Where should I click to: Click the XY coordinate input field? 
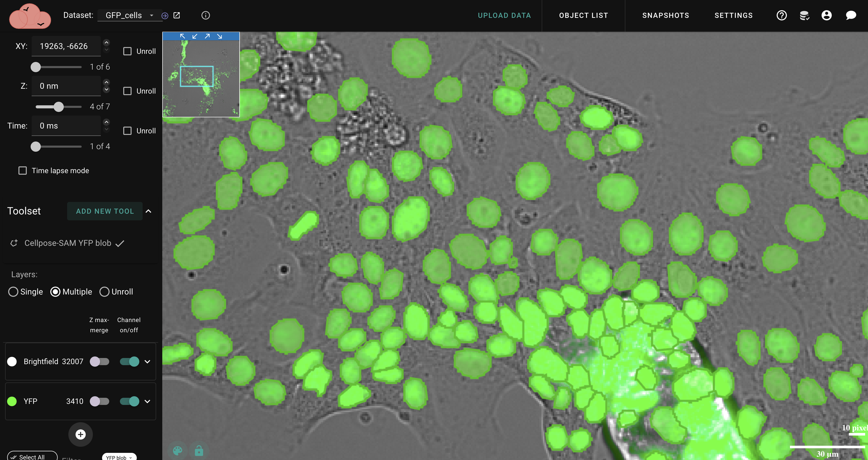pyautogui.click(x=66, y=46)
